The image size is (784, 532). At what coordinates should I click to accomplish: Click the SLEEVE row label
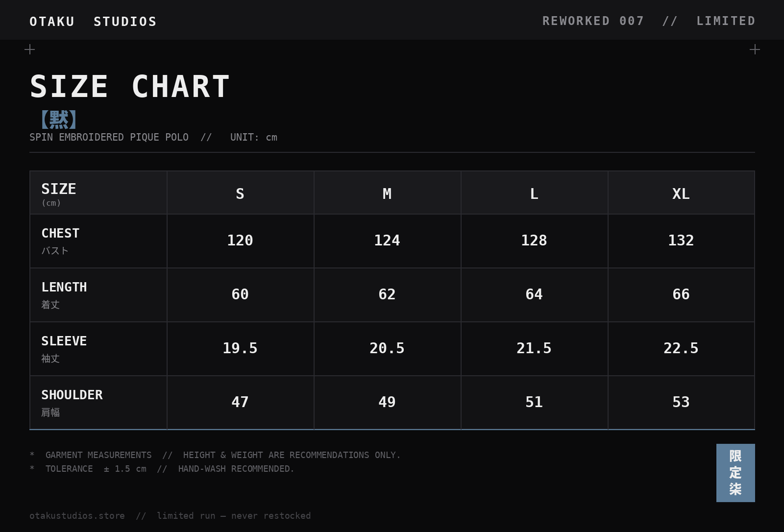point(64,341)
